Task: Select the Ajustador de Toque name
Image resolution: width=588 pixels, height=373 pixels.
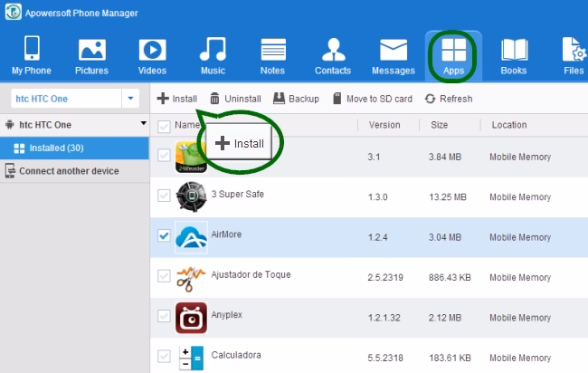Action: (x=251, y=274)
